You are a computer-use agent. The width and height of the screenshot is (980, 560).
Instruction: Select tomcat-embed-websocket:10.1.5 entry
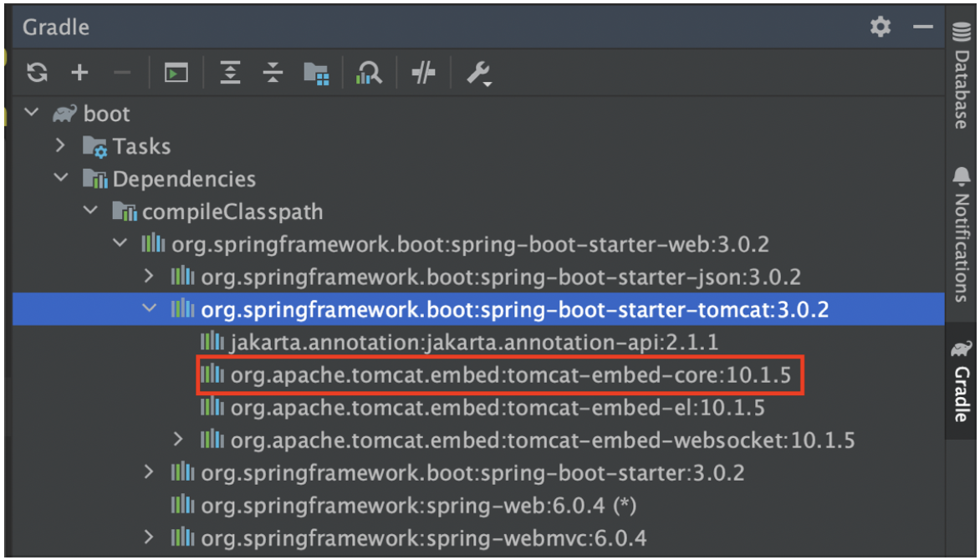479,440
